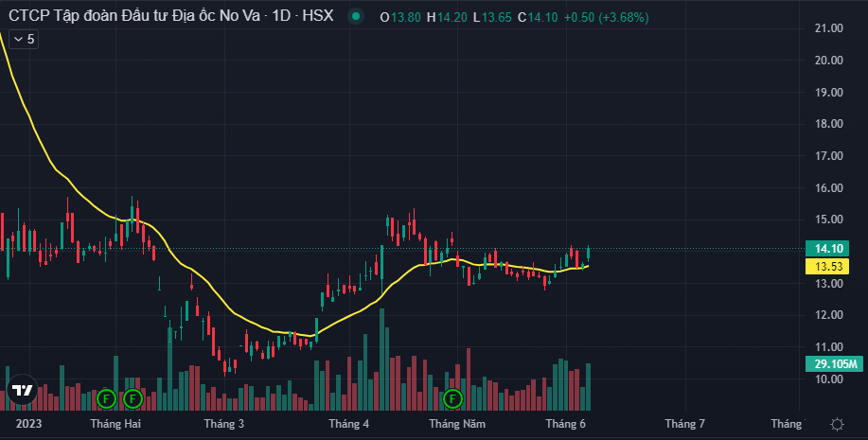Click the Tháng 6 time axis label
The height and width of the screenshot is (440, 868).
coord(565,424)
